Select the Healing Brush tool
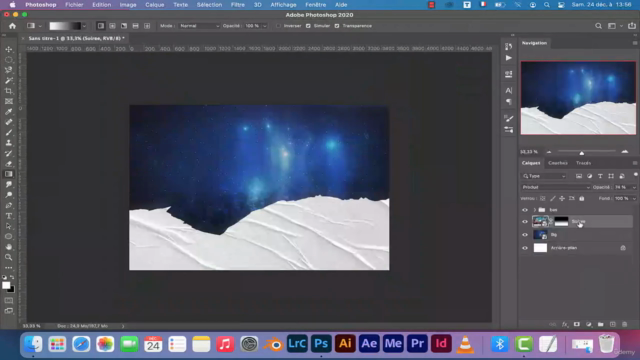 coord(9,122)
